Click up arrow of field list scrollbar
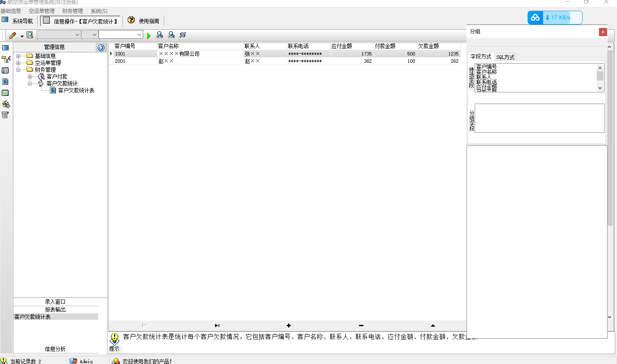This screenshot has width=617, height=364. 600,67
